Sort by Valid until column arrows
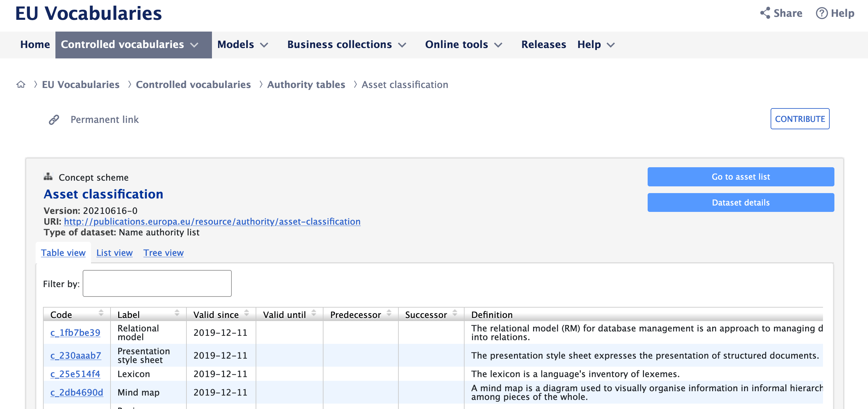Screen dimensions: 868x409 tap(314, 313)
